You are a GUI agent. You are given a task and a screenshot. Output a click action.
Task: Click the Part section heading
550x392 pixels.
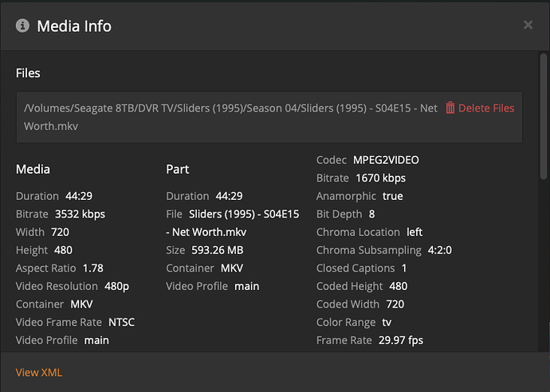click(x=177, y=169)
